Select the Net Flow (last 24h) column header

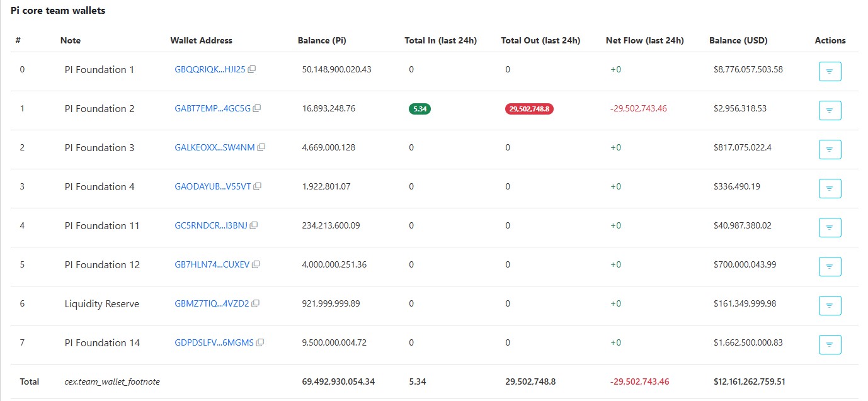click(x=645, y=40)
